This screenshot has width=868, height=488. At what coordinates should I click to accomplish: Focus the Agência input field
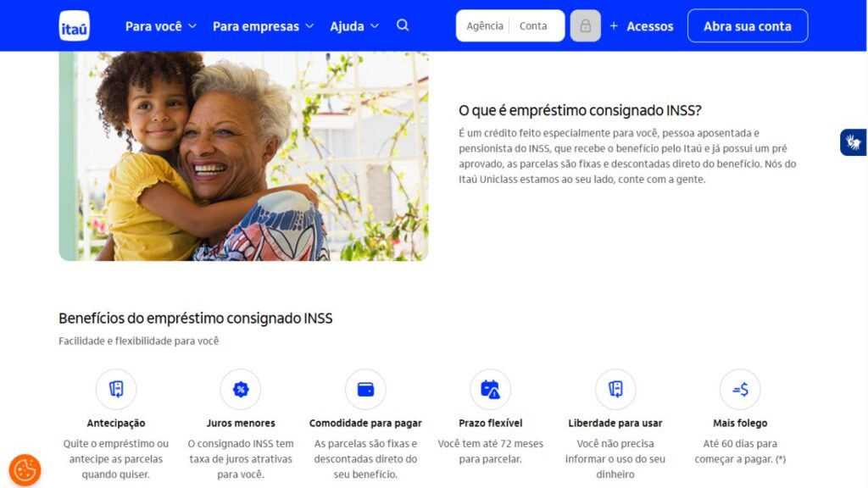point(484,25)
